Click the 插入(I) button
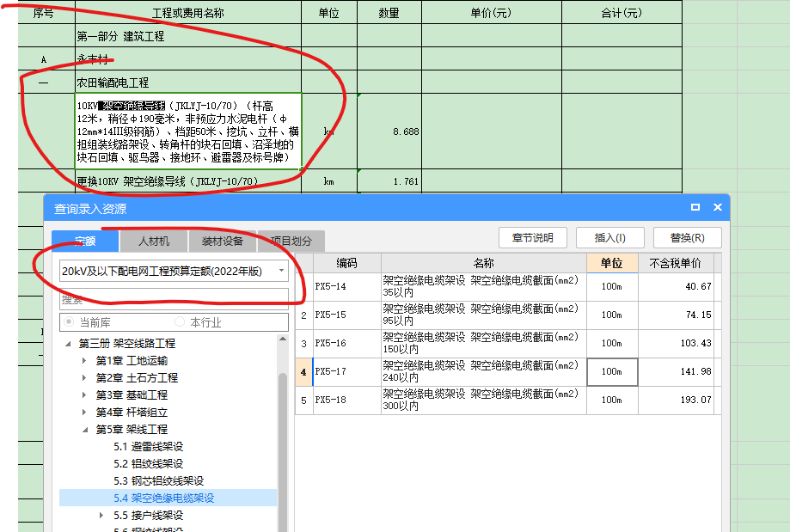The image size is (790, 532). click(610, 238)
